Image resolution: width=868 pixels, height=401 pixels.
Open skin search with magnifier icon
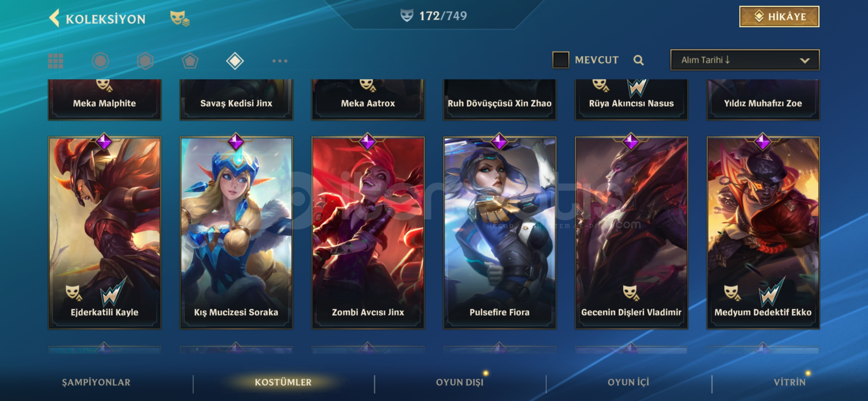(x=638, y=60)
